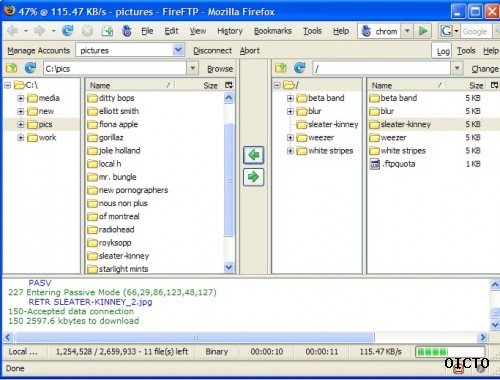Sort local list by Name column
This screenshot has width=500, height=380.
point(130,85)
